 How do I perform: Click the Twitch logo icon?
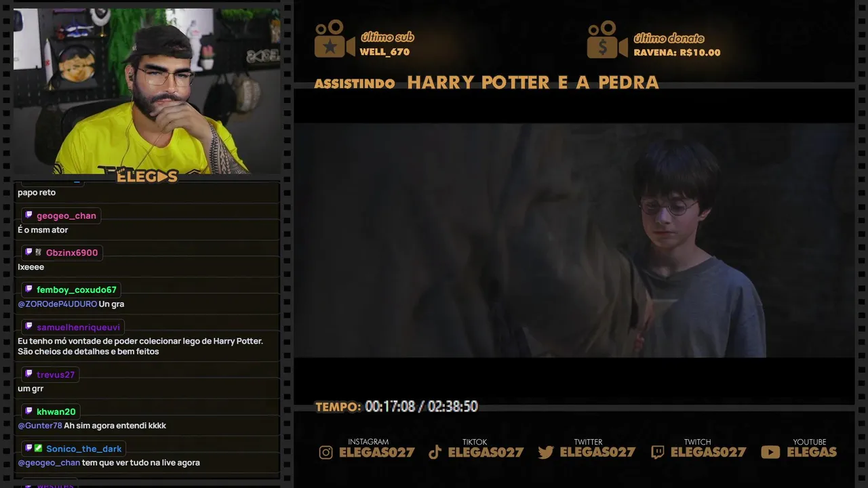[x=657, y=452]
